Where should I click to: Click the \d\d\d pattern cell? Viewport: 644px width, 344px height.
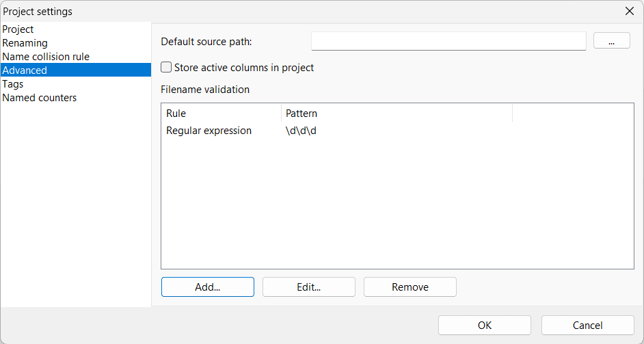click(x=301, y=131)
